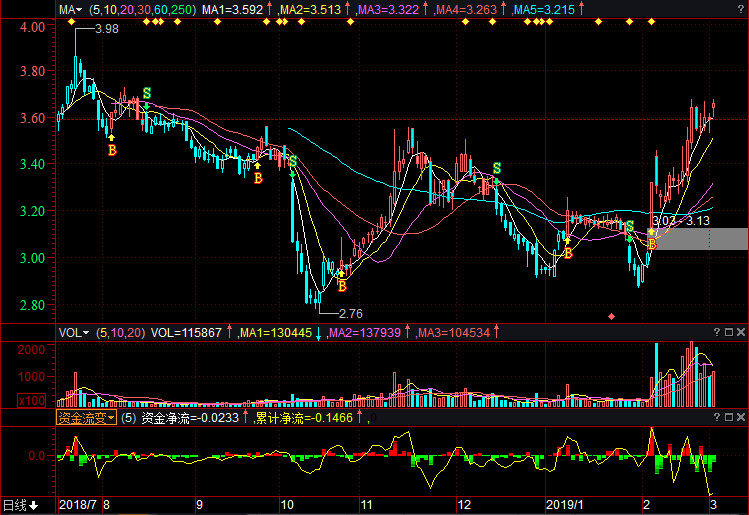Screen dimensions: 749x515
Task: Click the B buy signal in early February
Action: (x=652, y=244)
